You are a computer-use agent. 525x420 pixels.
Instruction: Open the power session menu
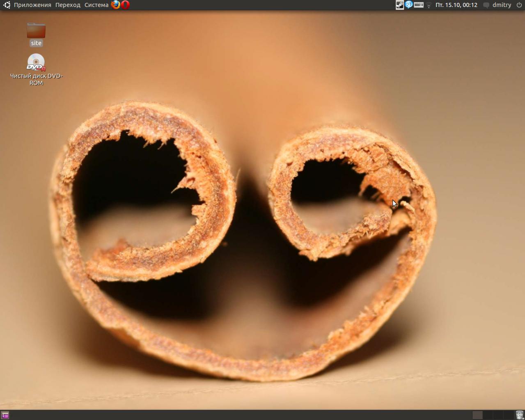pyautogui.click(x=519, y=5)
